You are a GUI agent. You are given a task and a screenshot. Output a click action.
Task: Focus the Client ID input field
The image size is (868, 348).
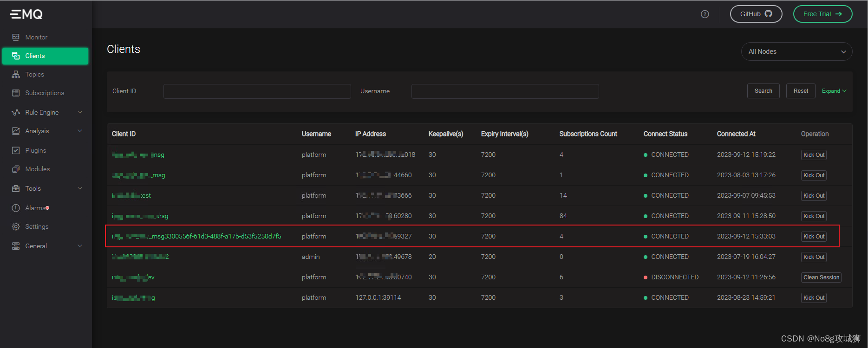click(257, 91)
